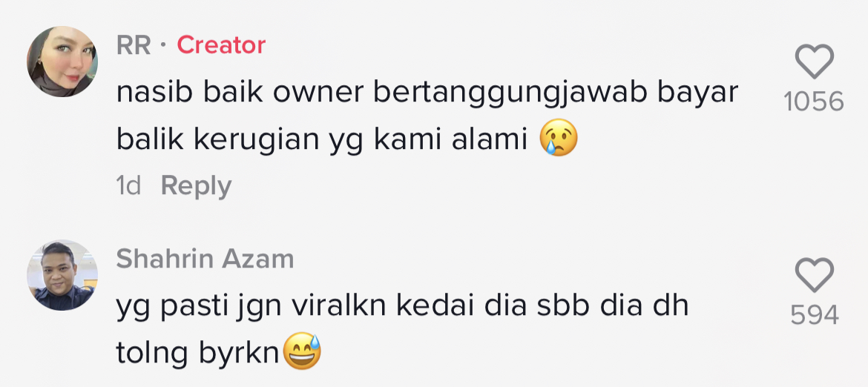Tap the heart on Shahrin Azam's comment
The width and height of the screenshot is (868, 387).
(x=815, y=275)
